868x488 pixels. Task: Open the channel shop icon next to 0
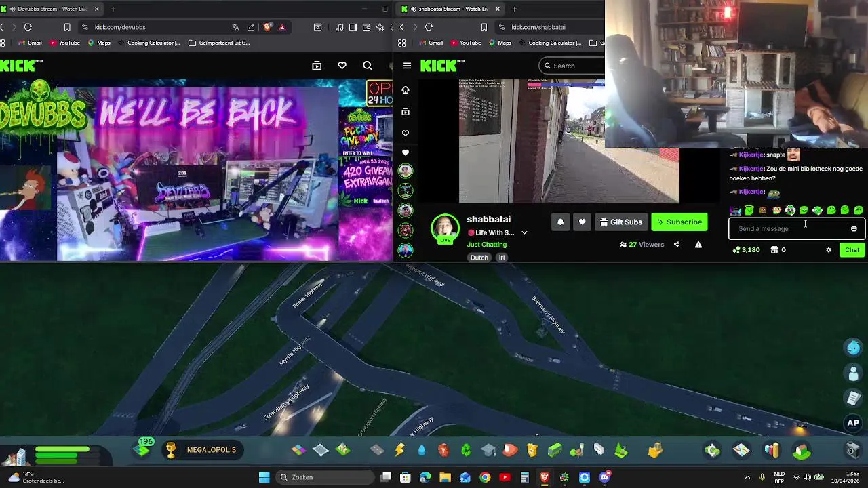tap(774, 250)
